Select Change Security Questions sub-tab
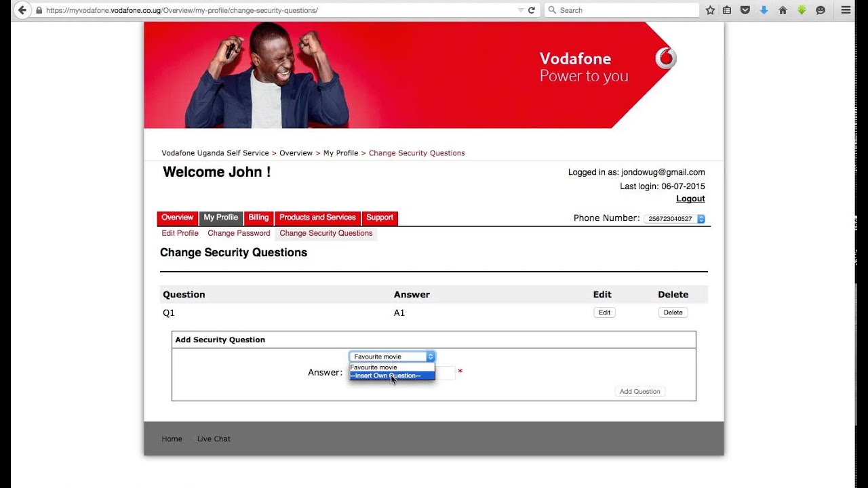 click(326, 233)
